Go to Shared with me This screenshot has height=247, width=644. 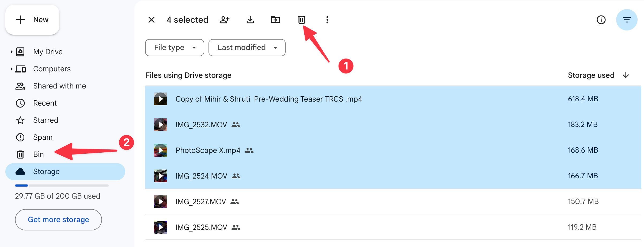[x=59, y=86]
